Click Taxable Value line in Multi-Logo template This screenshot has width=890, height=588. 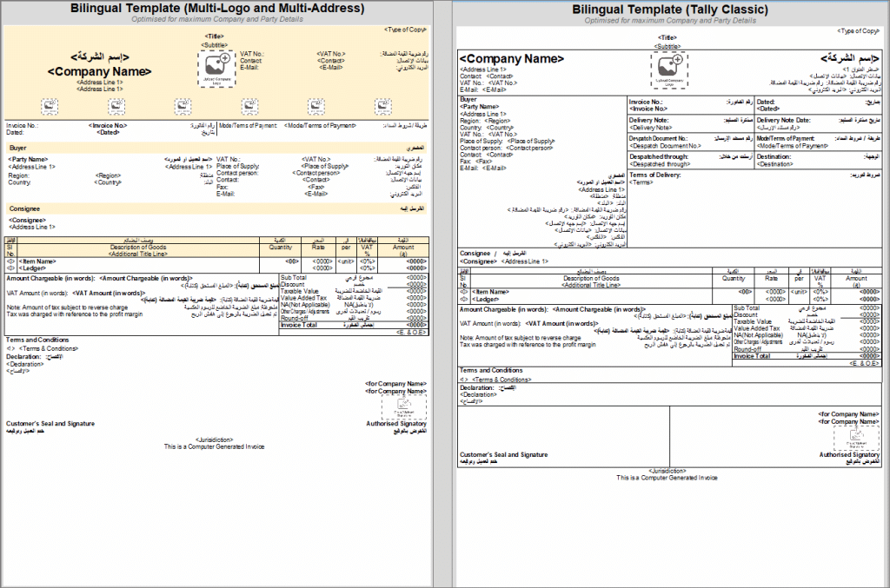click(x=354, y=291)
